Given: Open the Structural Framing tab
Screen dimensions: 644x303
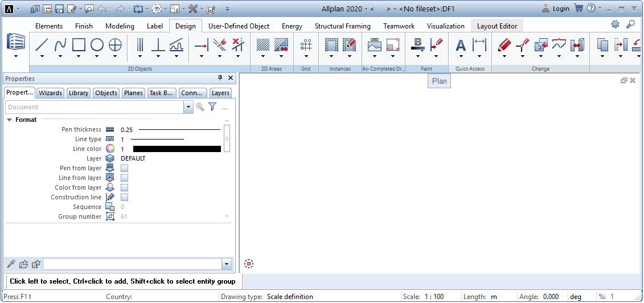Looking at the screenshot, I should pos(343,26).
